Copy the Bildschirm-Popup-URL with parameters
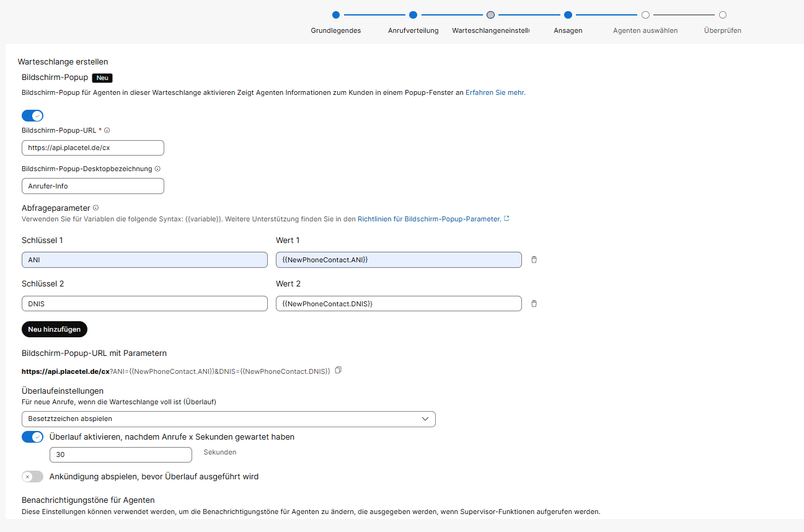The image size is (804, 532). point(338,370)
